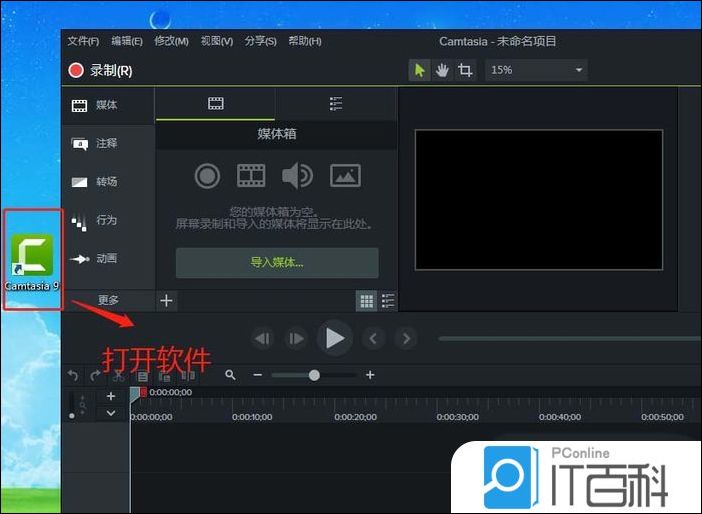Click the magnifier fit-timeline icon
Viewport: 702px width, 514px height.
click(231, 375)
